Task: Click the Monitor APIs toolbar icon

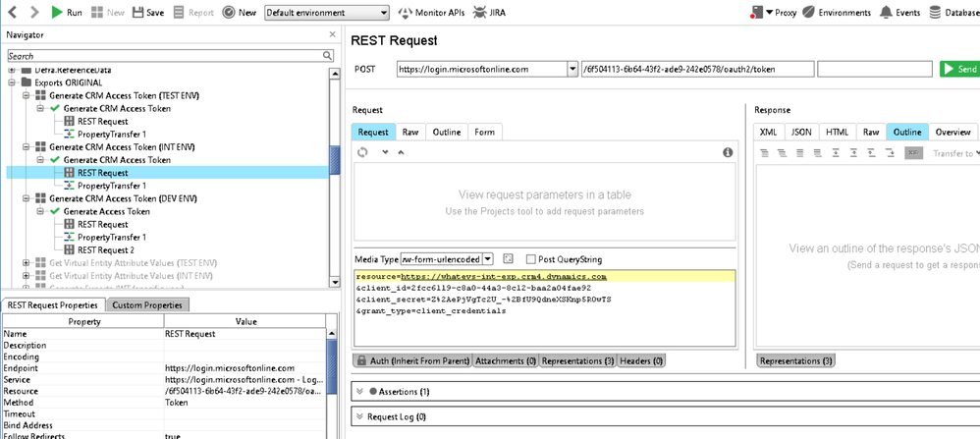Action: click(x=407, y=13)
